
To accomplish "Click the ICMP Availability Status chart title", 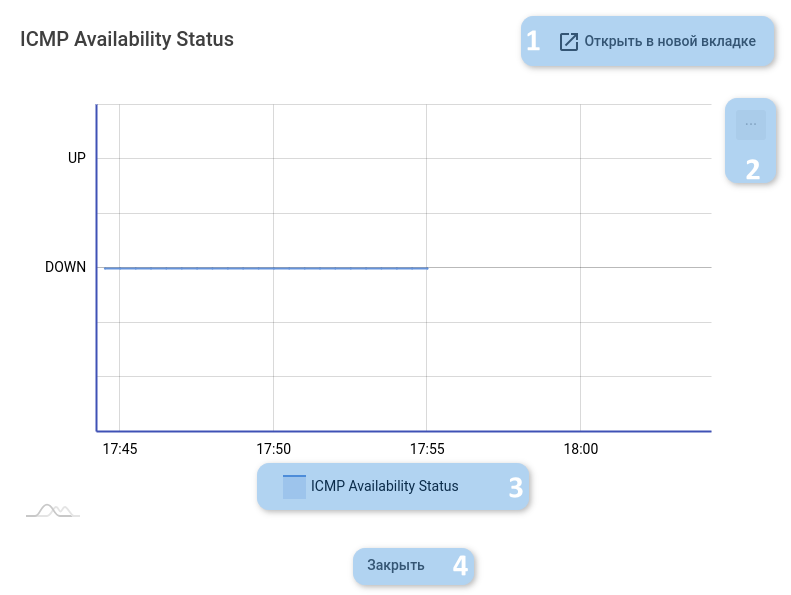I will pos(127,40).
